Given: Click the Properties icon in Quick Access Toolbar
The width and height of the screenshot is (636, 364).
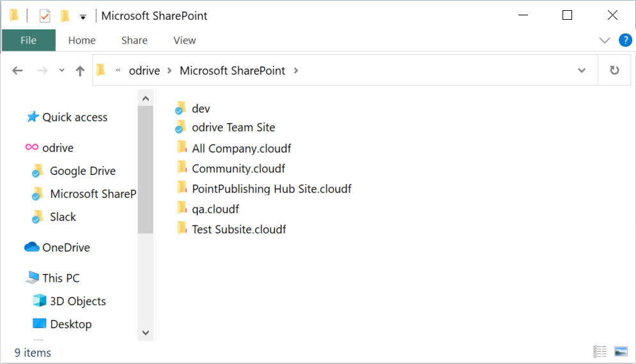Looking at the screenshot, I should click(45, 16).
